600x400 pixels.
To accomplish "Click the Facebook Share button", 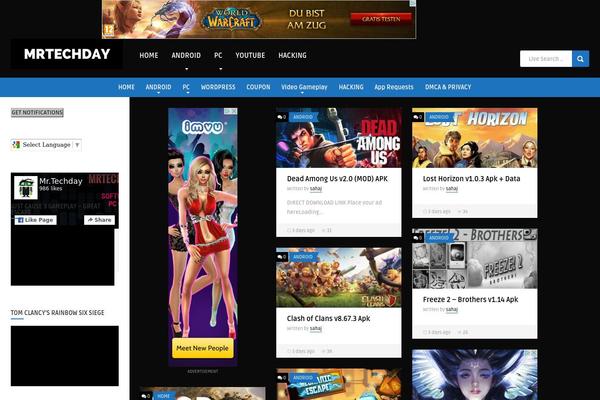I will 99,220.
